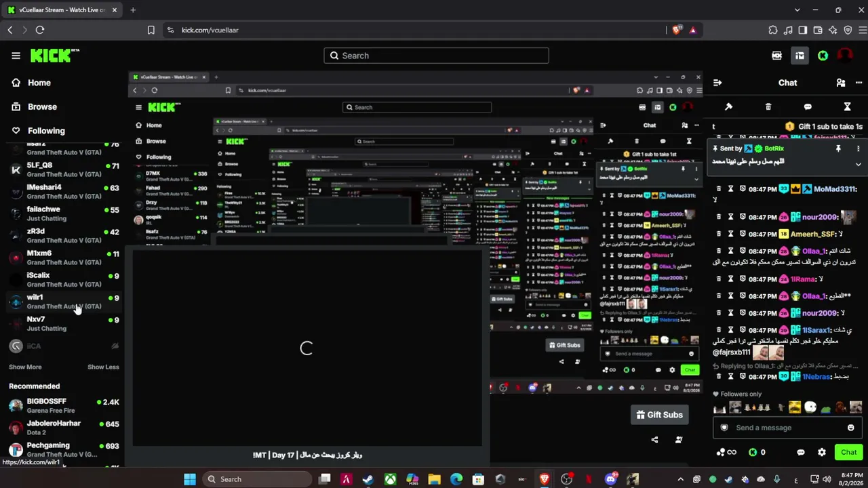Toggle chat speech-bubble mode icon
This screenshot has width=868, height=488.
pos(808,107)
